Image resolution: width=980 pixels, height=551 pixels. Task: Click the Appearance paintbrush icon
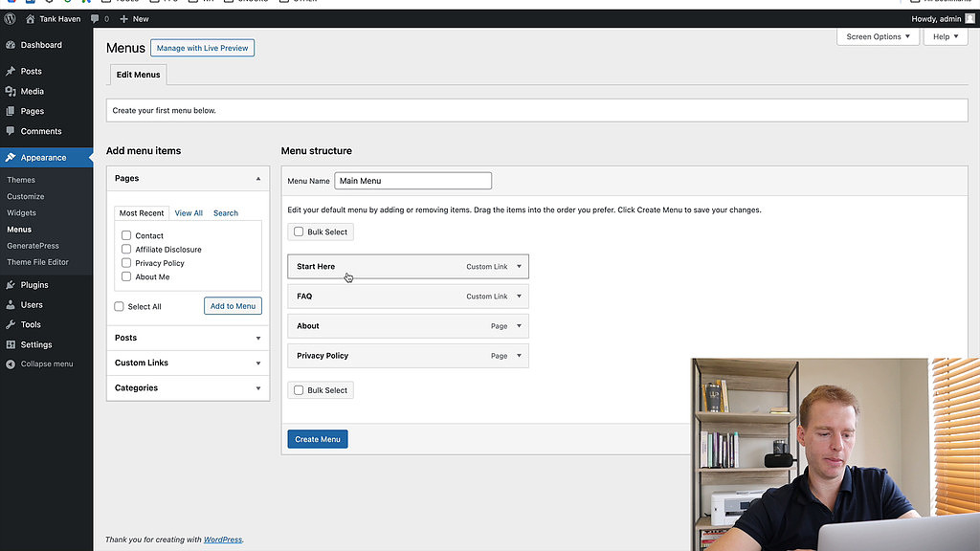tap(9, 157)
